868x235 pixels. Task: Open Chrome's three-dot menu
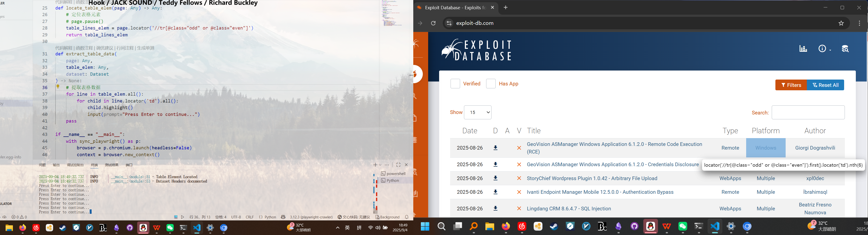859,23
